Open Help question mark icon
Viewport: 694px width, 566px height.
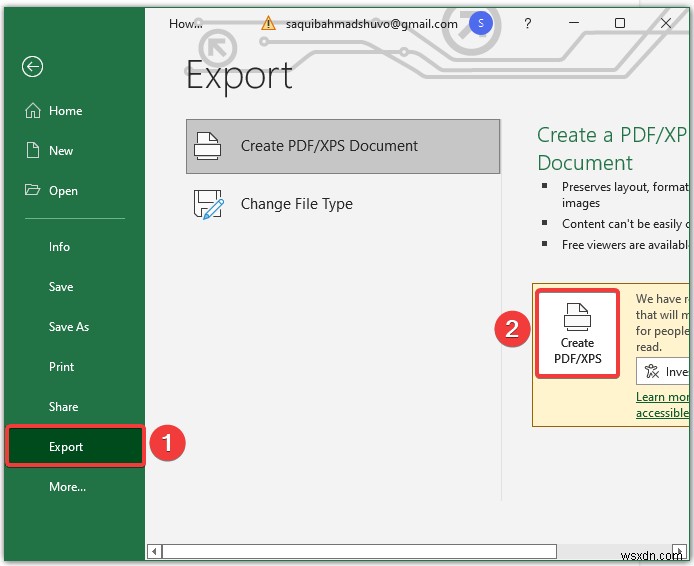(x=527, y=23)
